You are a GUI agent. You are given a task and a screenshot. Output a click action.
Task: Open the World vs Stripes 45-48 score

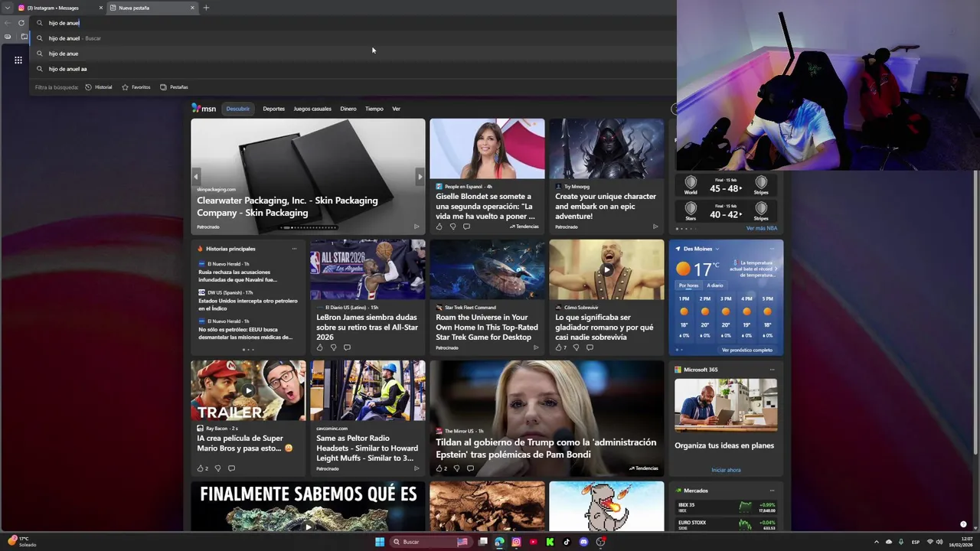pos(725,185)
